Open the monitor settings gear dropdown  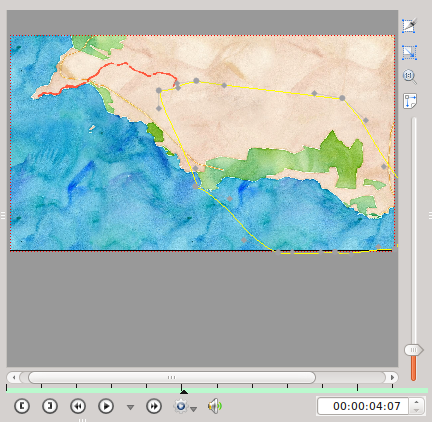pos(185,406)
